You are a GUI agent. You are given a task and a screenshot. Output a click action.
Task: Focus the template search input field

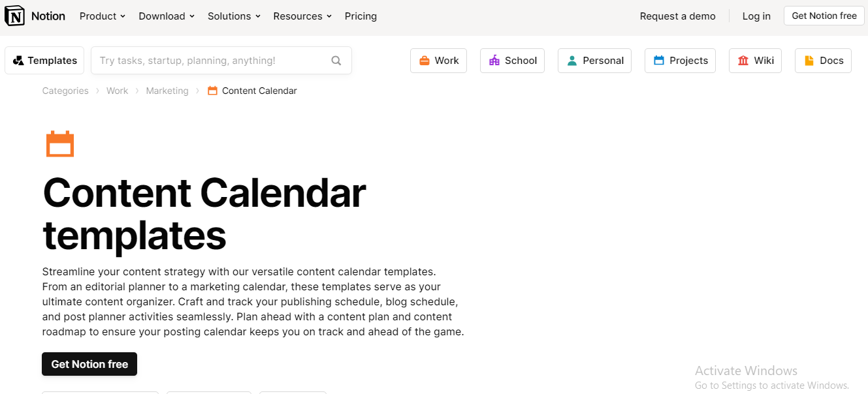pos(221,61)
